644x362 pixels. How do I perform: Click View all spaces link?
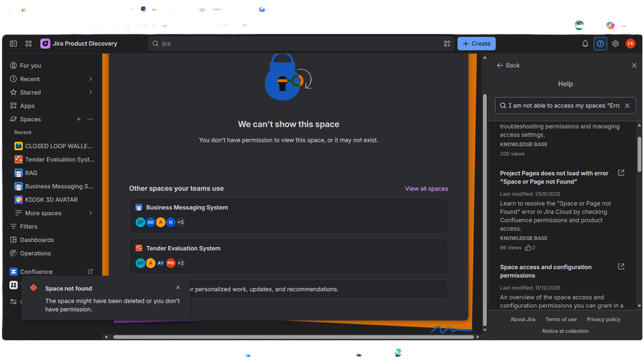click(x=426, y=189)
